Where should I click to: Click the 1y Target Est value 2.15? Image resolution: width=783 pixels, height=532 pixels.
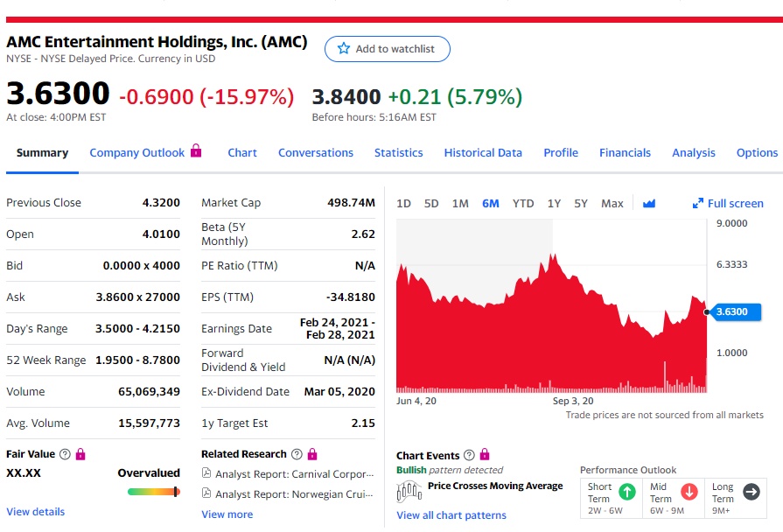pyautogui.click(x=363, y=423)
